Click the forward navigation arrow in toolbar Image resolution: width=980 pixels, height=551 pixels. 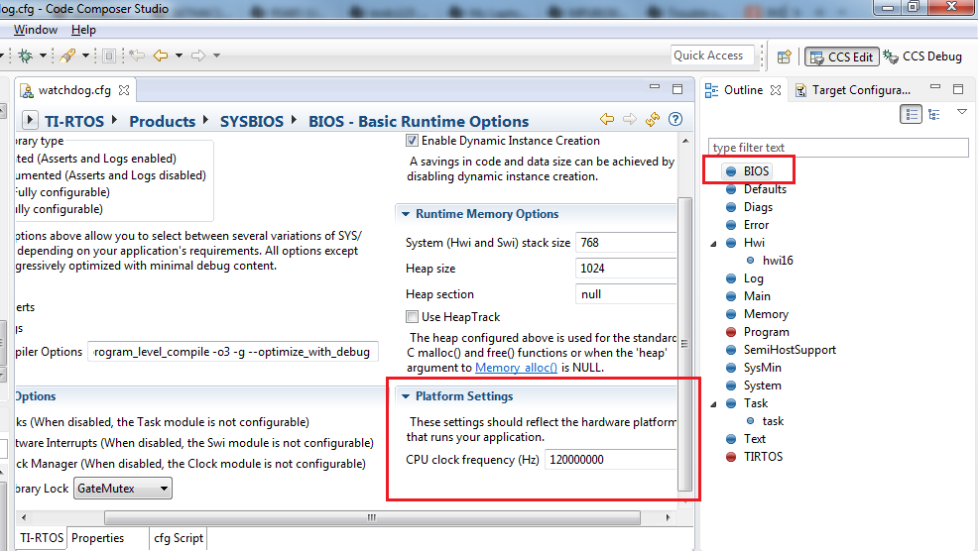pos(198,55)
